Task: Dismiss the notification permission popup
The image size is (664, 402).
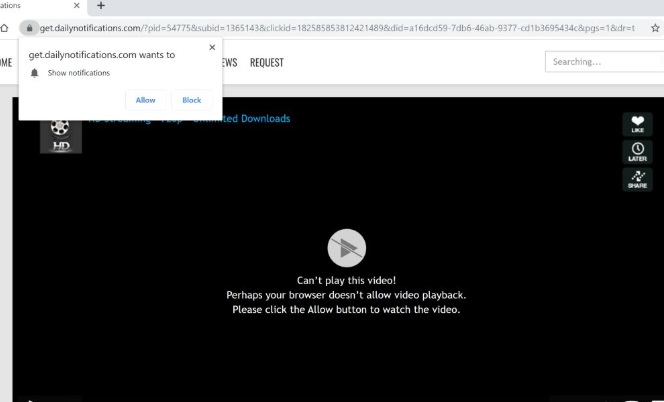Action: [212, 47]
